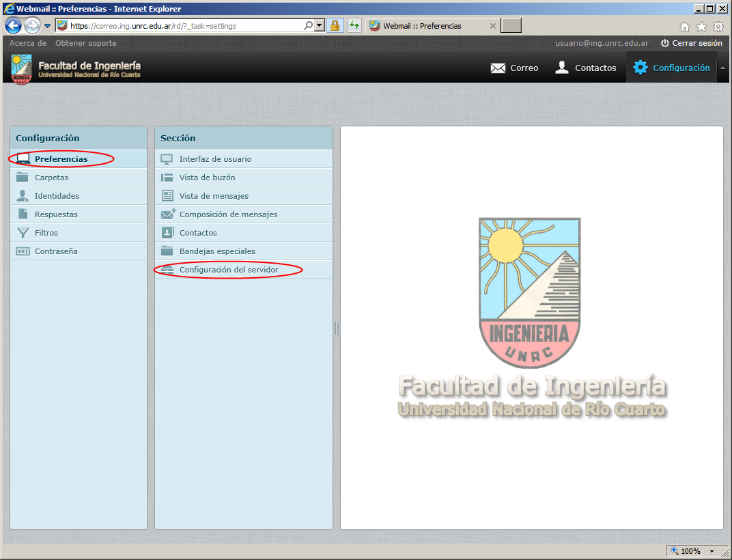Click the Contraseña key field icon
Viewport: 732px width, 560px height.
(23, 251)
